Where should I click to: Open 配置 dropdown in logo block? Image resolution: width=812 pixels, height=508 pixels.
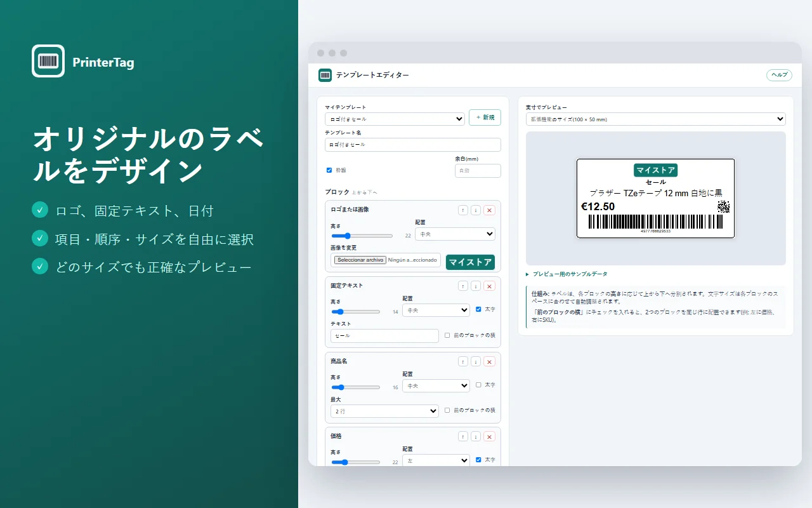coord(455,234)
